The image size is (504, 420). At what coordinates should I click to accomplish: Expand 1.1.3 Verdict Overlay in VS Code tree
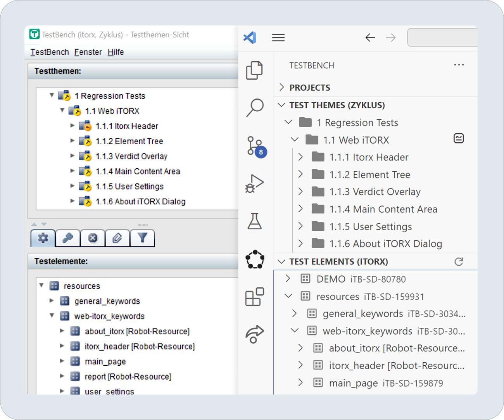click(x=300, y=192)
